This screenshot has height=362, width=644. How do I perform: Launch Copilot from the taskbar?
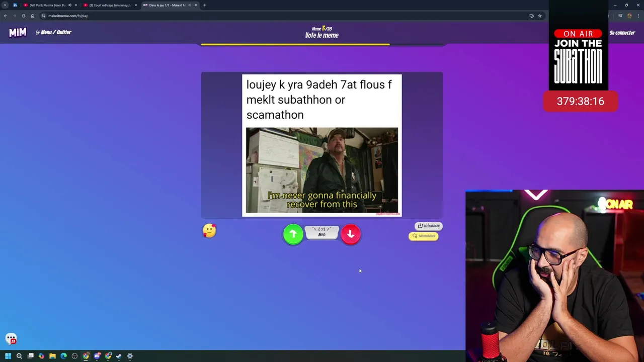[x=41, y=356]
